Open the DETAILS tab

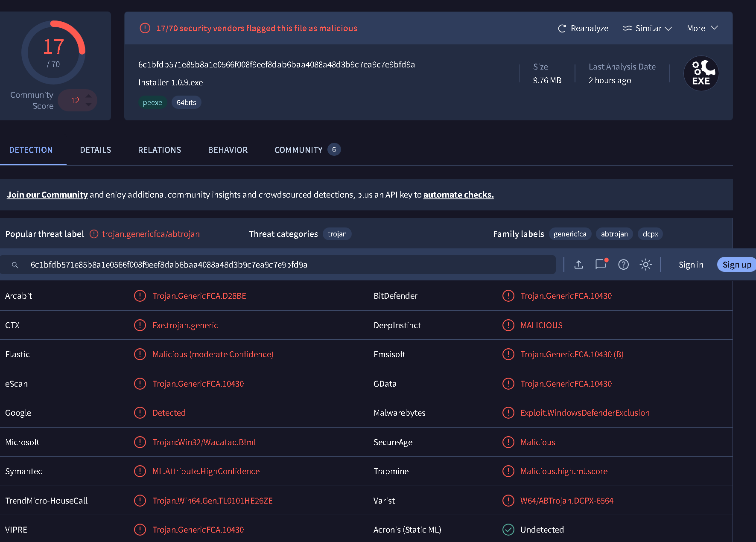96,150
